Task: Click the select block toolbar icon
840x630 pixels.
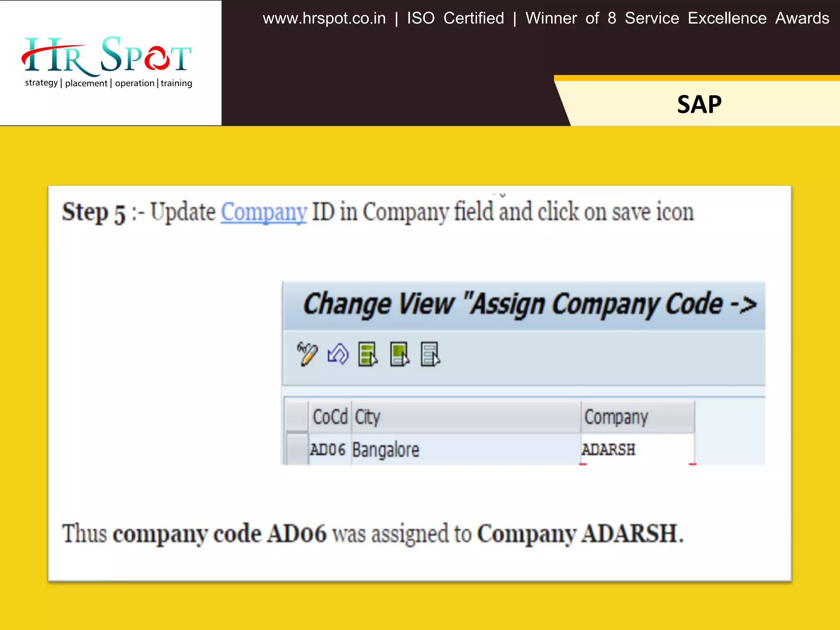Action: [399, 354]
